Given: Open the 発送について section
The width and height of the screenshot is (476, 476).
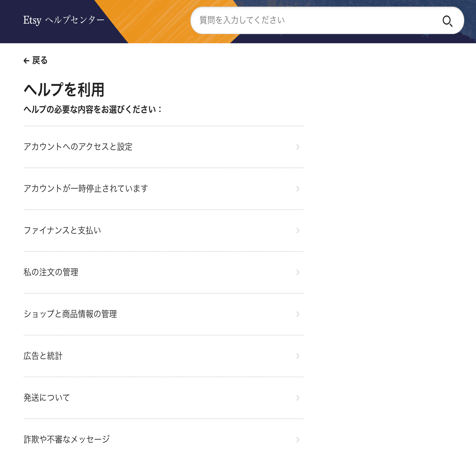Looking at the screenshot, I should click(x=46, y=398).
